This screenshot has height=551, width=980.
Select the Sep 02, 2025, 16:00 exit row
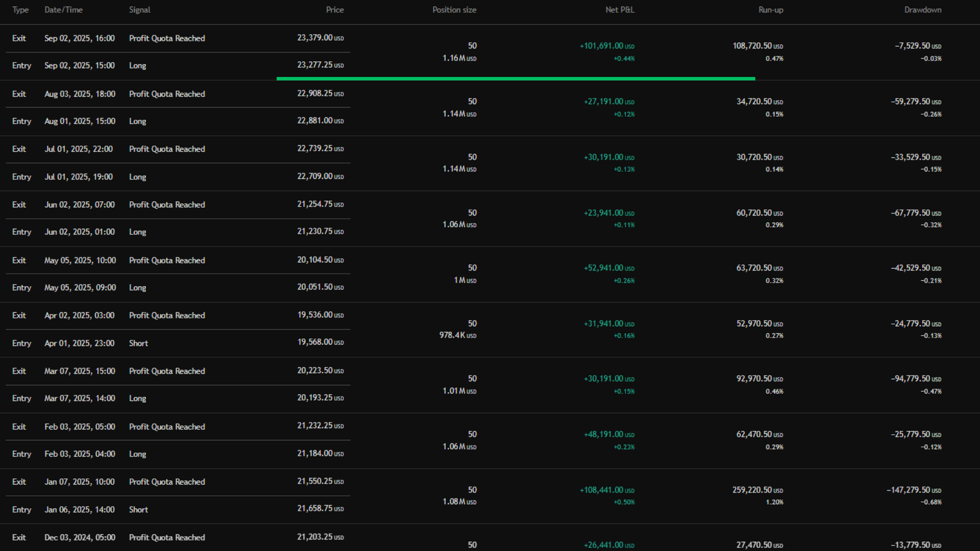click(79, 38)
